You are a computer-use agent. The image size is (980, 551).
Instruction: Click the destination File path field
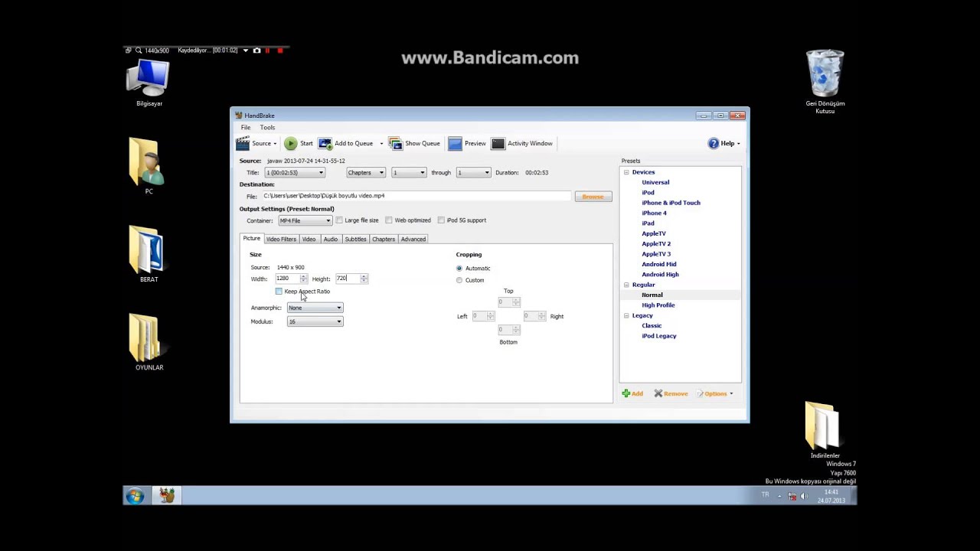pyautogui.click(x=416, y=197)
